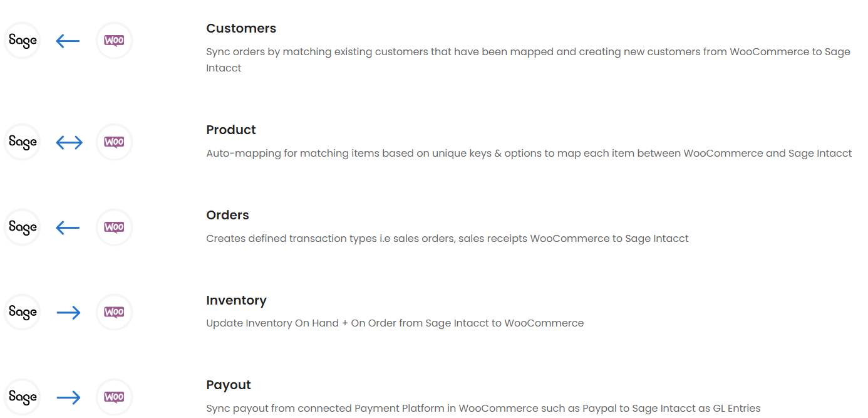
Task: Click the Sage logo in Product row
Action: (x=23, y=142)
